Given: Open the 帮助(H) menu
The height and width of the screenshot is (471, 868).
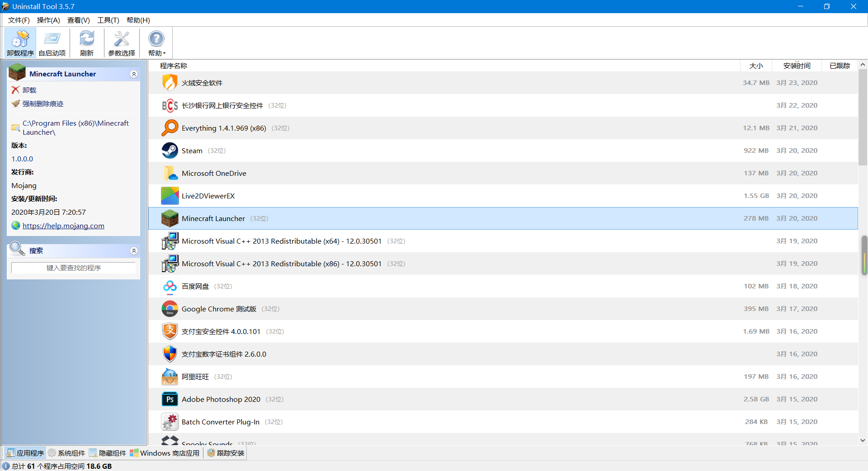Looking at the screenshot, I should tap(138, 20).
